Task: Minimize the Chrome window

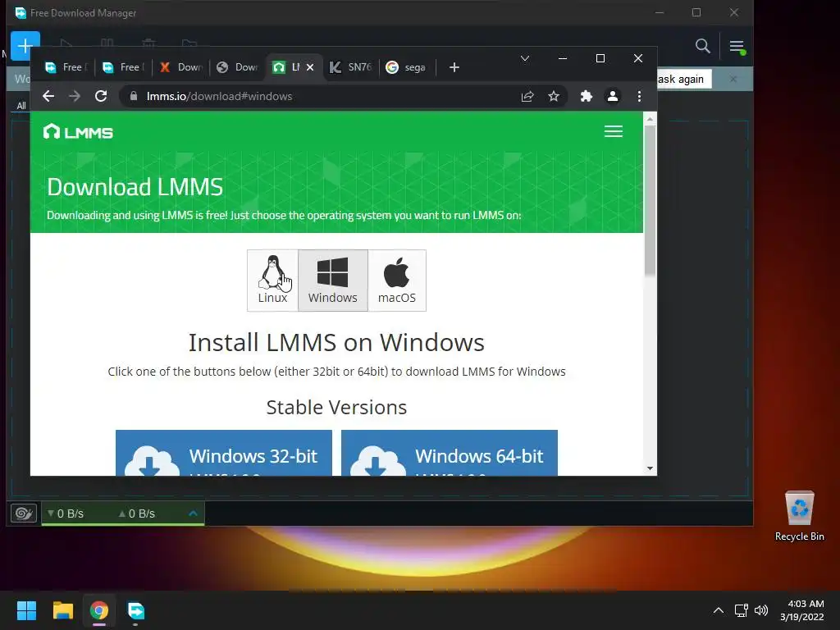Action: coord(563,58)
